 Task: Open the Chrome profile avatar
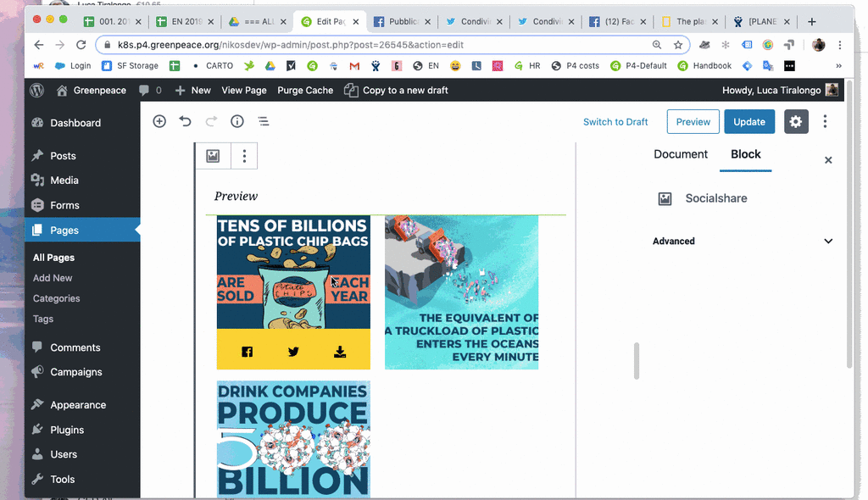pyautogui.click(x=819, y=45)
